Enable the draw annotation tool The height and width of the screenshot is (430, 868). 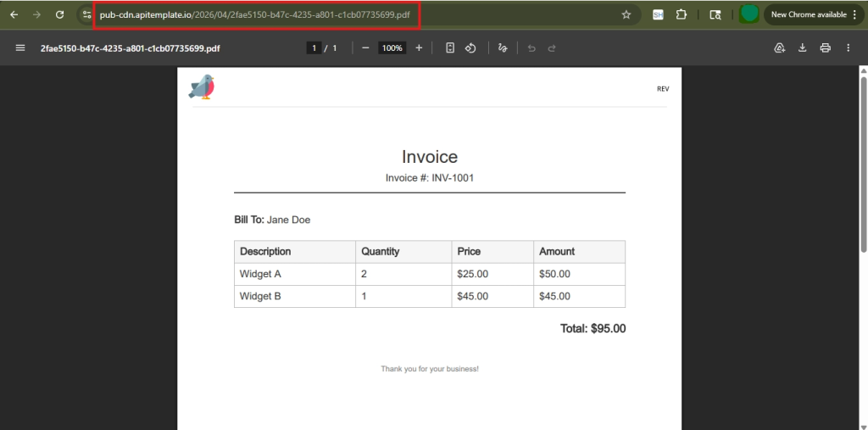pos(503,48)
